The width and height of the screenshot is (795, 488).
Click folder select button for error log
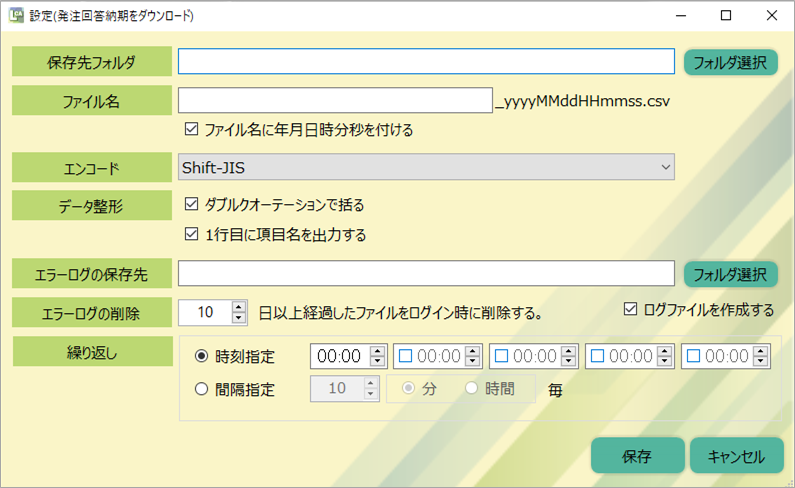[x=730, y=273]
